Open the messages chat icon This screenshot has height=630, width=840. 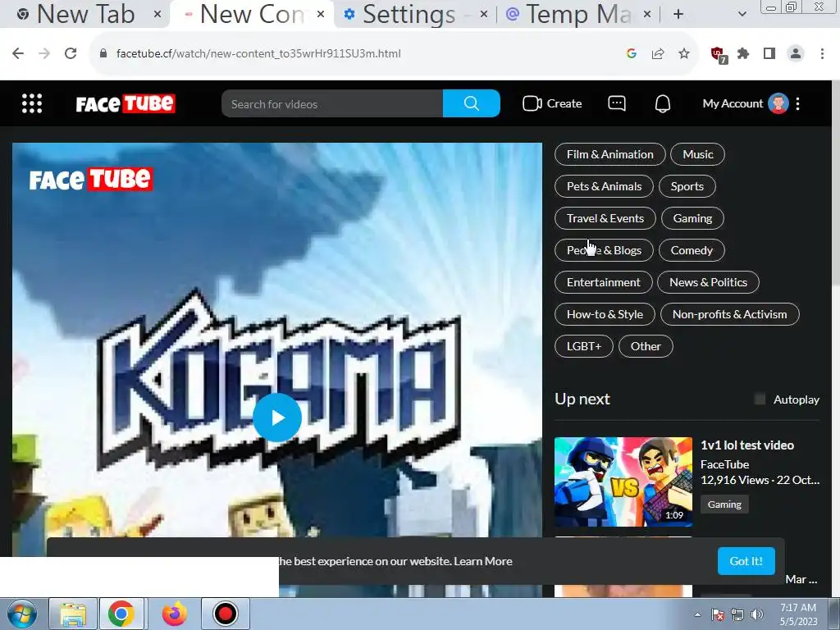(617, 103)
